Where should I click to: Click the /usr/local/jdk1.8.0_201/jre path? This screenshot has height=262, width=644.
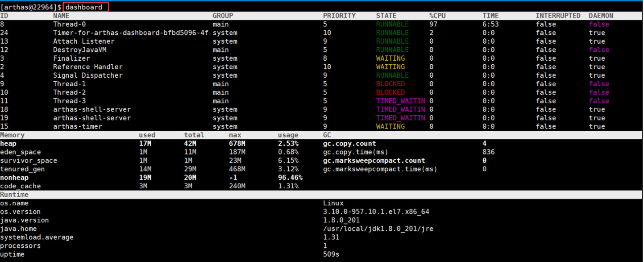(x=378, y=229)
